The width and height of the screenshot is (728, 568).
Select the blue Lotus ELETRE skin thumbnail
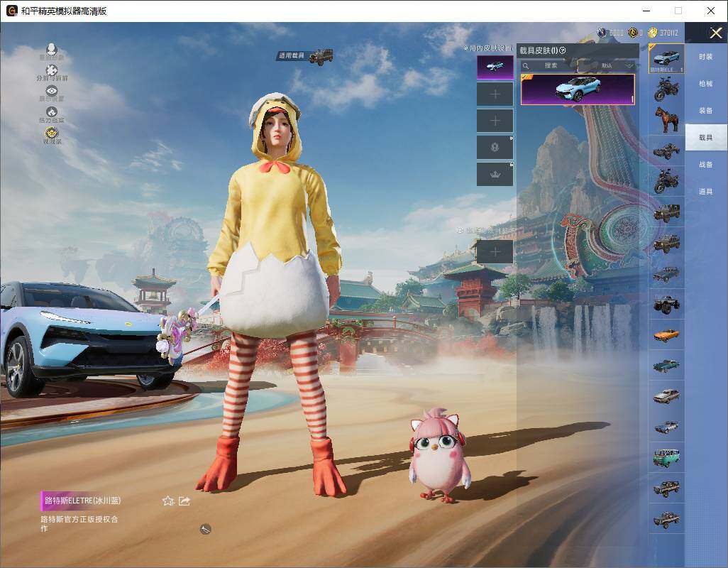tap(578, 89)
